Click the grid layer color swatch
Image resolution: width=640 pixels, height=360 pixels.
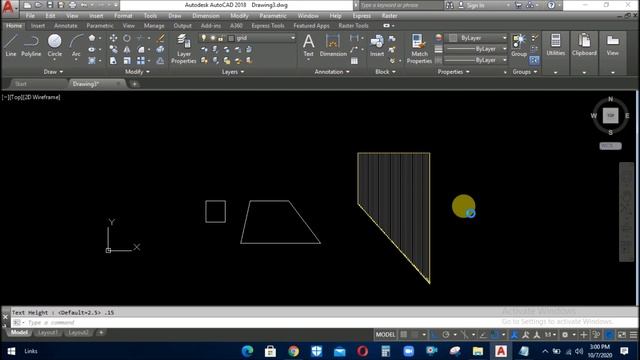[x=231, y=38]
